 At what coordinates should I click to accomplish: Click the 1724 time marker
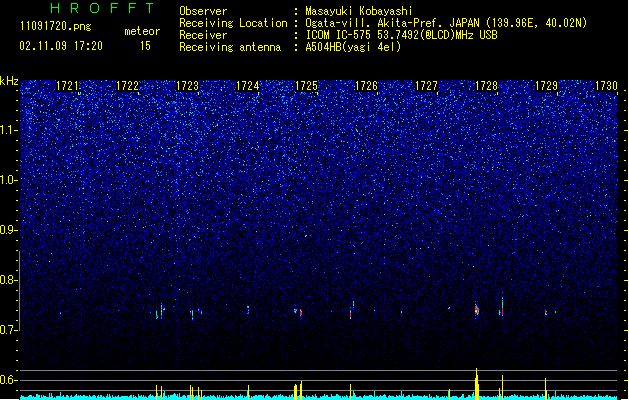coord(248,86)
